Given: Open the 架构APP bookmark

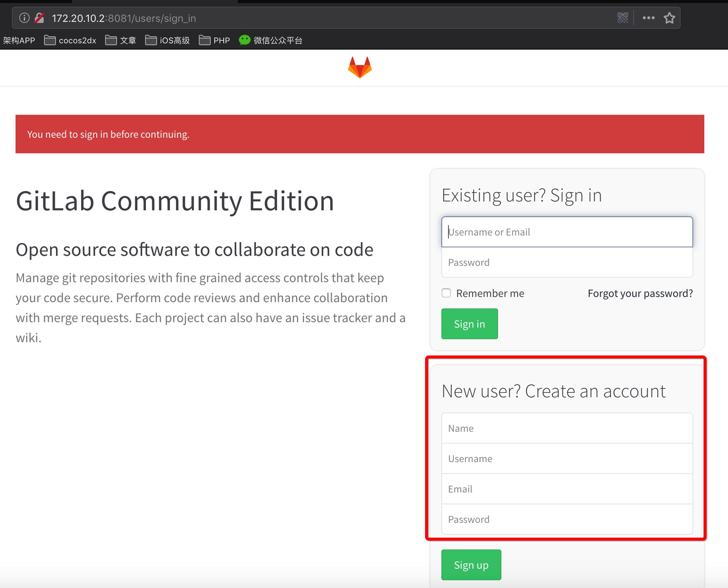Looking at the screenshot, I should pos(19,40).
